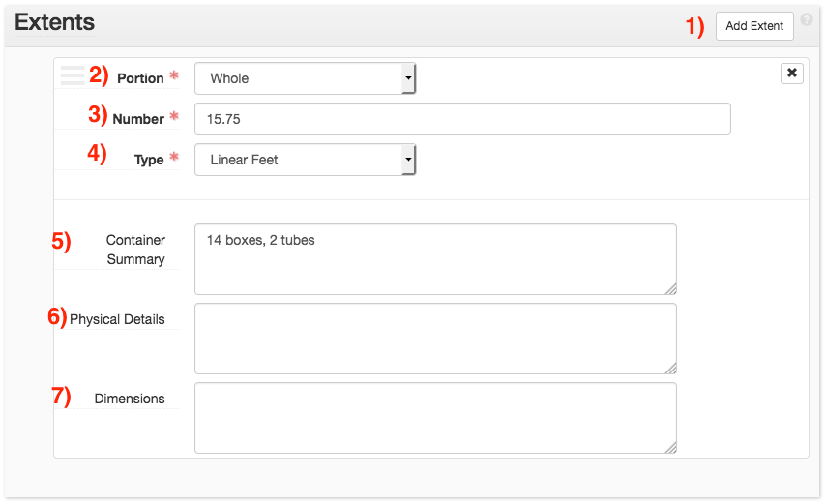The height and width of the screenshot is (504, 826).
Task: Click the Extents section heading
Action: tap(54, 21)
